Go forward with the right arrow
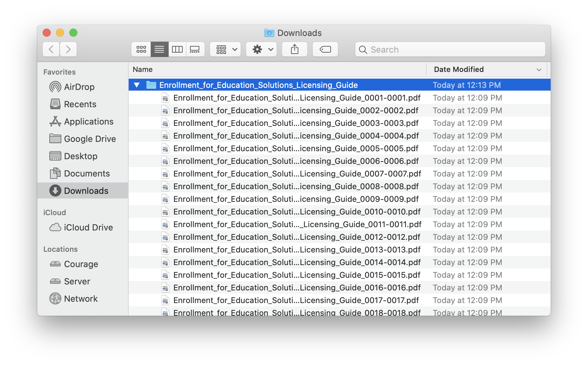588x365 pixels. [x=68, y=50]
